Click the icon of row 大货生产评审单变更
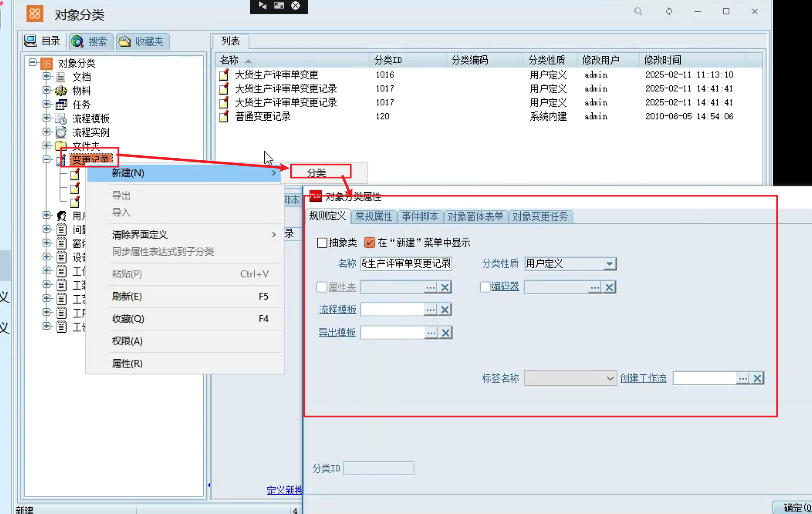 click(224, 75)
